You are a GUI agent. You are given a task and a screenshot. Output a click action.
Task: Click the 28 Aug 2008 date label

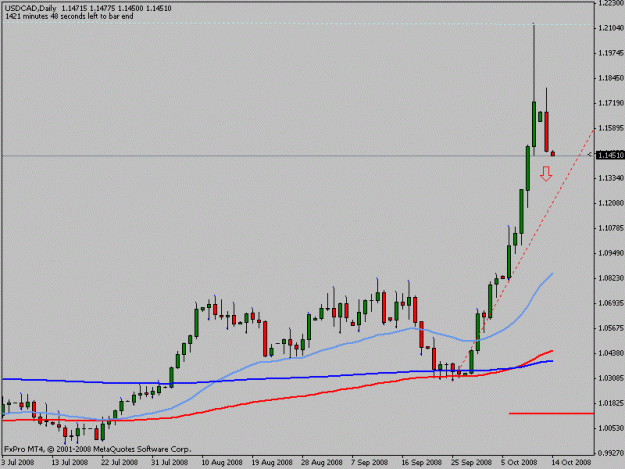tap(322, 463)
